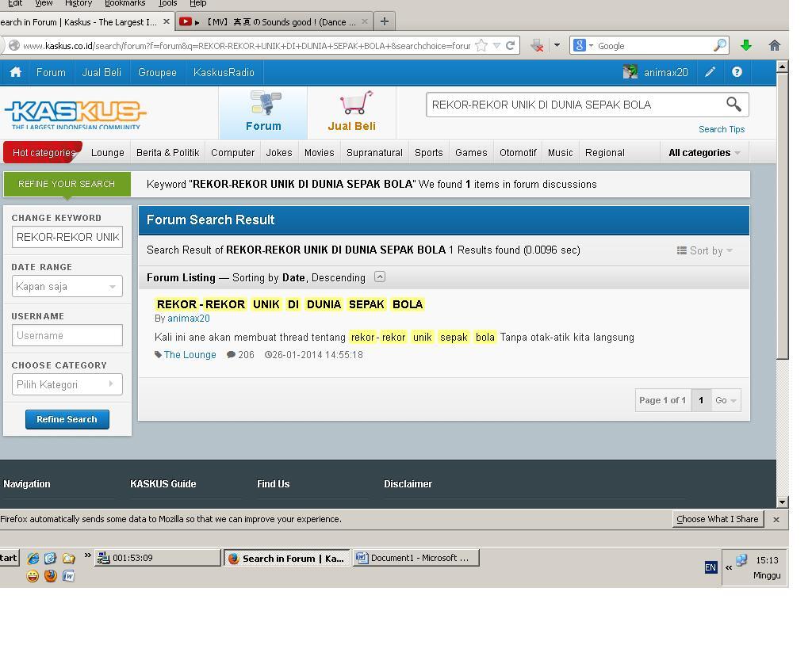Click Groupee in the top navbar
The width and height of the screenshot is (812, 645).
pyautogui.click(x=157, y=72)
